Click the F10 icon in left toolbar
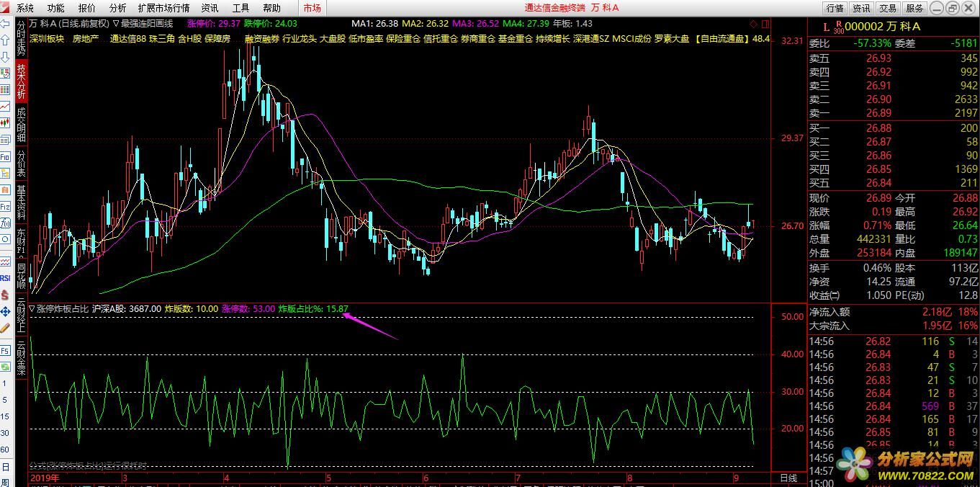This screenshot has width=980, height=487. (6, 157)
